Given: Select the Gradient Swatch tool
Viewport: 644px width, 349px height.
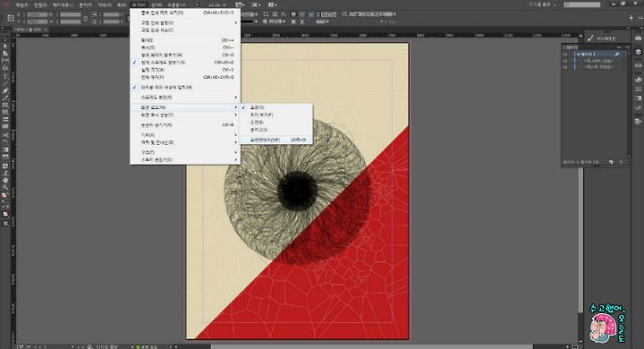Looking at the screenshot, I should (x=5, y=149).
